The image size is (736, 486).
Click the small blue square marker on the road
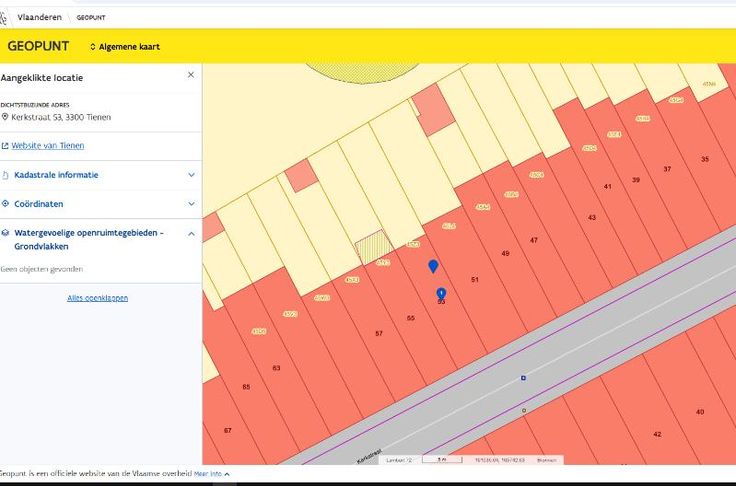click(x=523, y=378)
